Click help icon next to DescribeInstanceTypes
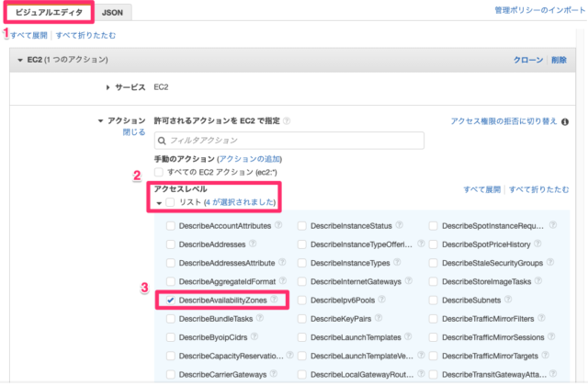The image size is (588, 386). (397, 262)
